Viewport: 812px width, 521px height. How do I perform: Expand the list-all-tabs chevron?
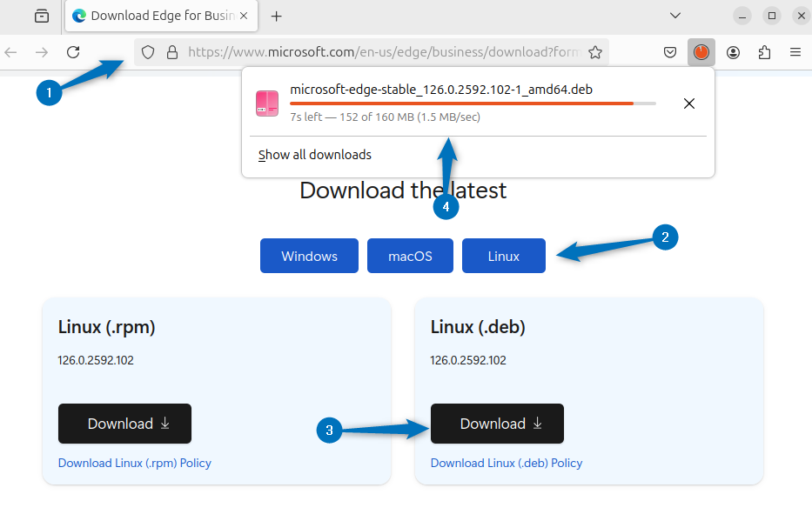[x=675, y=16]
